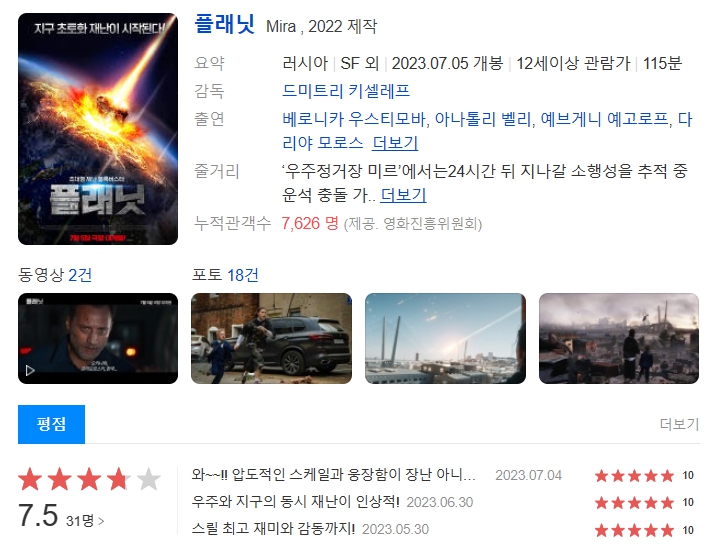Open review 우주와 지구의 동시 재난이 인상적
Viewport: 720px width, 549px height.
pos(295,501)
